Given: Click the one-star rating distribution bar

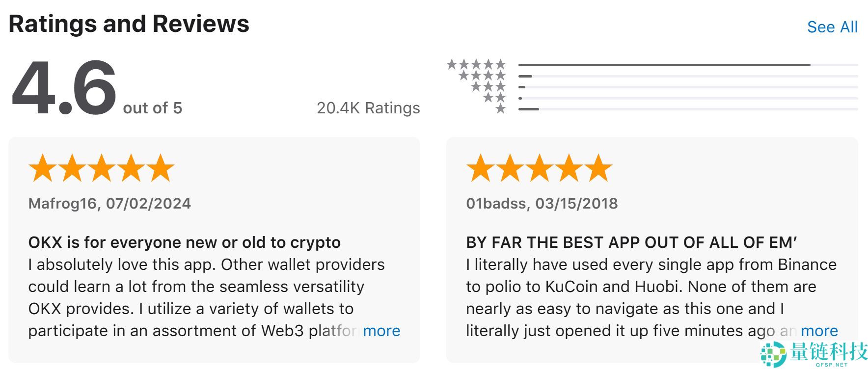Looking at the screenshot, I should (x=529, y=109).
